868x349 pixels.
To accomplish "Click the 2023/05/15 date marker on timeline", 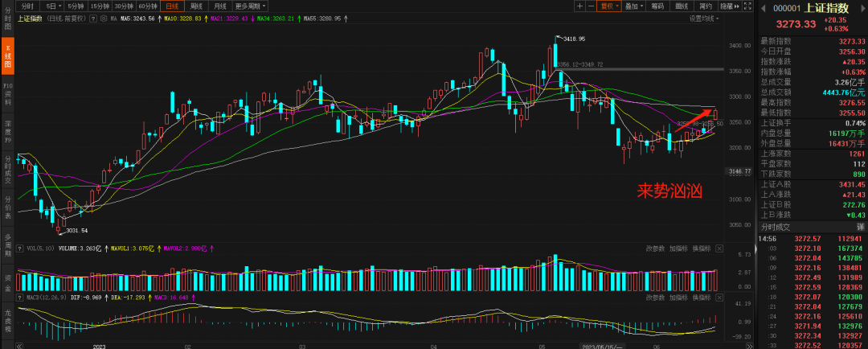I will (x=602, y=346).
